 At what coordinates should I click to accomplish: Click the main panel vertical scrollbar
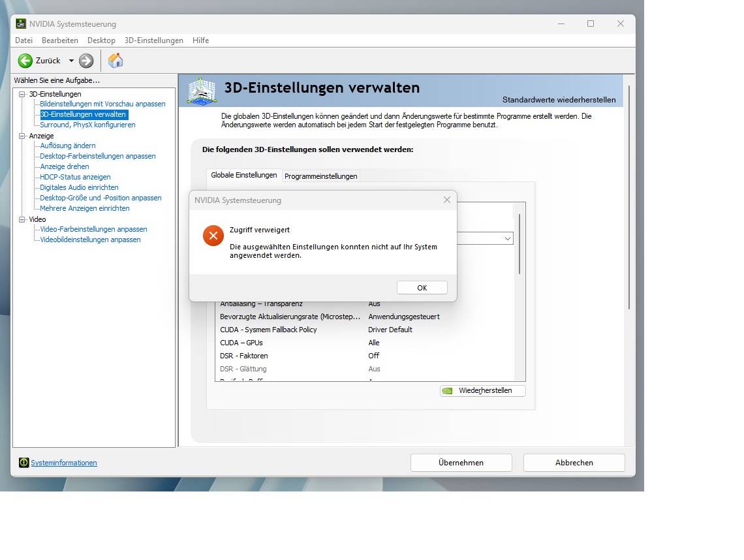629,197
